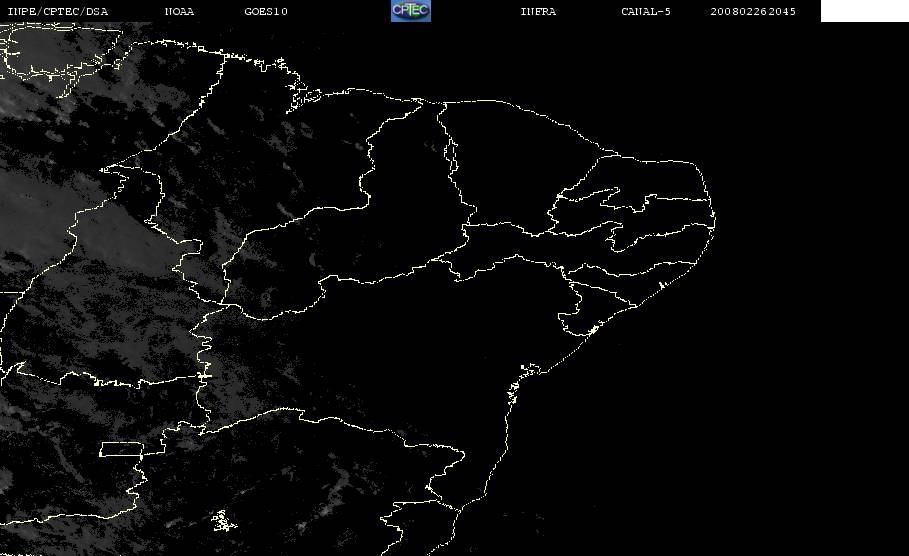Click the blank white box at top right
This screenshot has height=556, width=909.
[x=864, y=10]
